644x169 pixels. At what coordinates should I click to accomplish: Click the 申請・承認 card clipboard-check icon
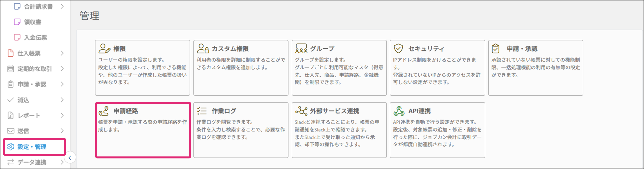tap(495, 48)
